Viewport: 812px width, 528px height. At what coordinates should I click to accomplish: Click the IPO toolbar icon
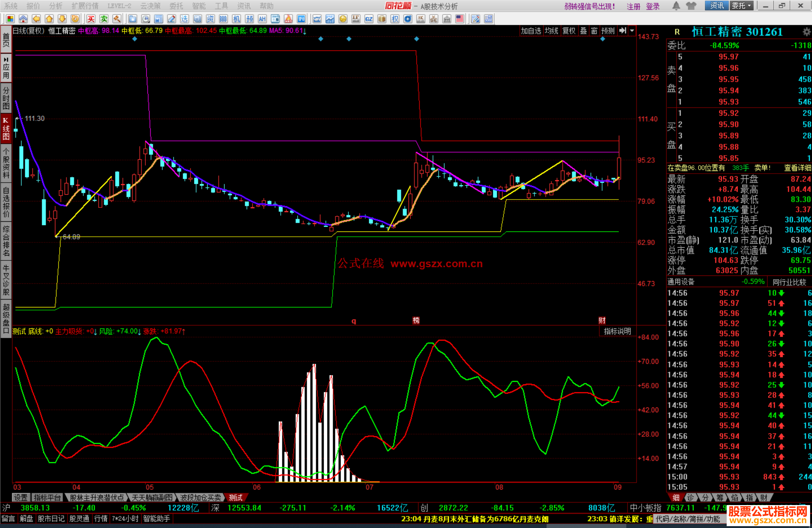[301, 19]
